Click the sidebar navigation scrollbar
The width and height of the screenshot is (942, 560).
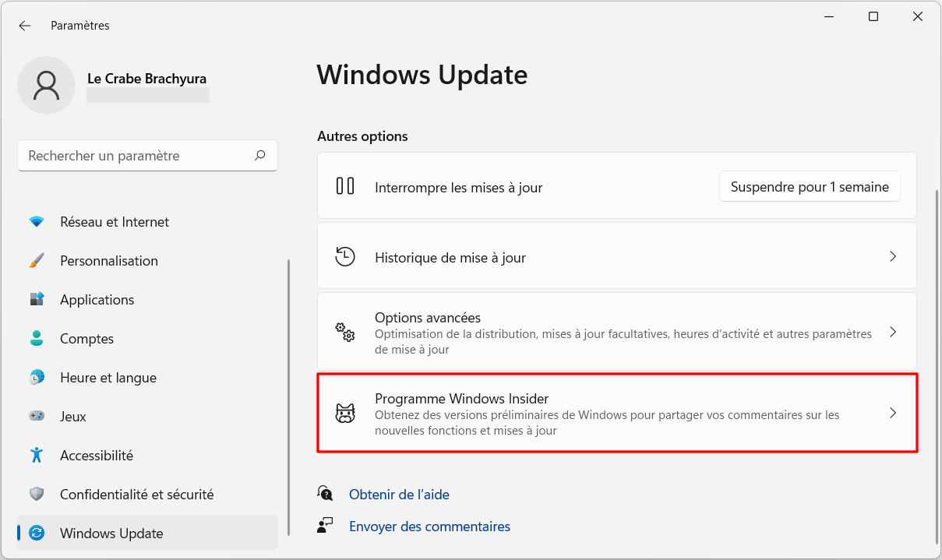coord(289,397)
